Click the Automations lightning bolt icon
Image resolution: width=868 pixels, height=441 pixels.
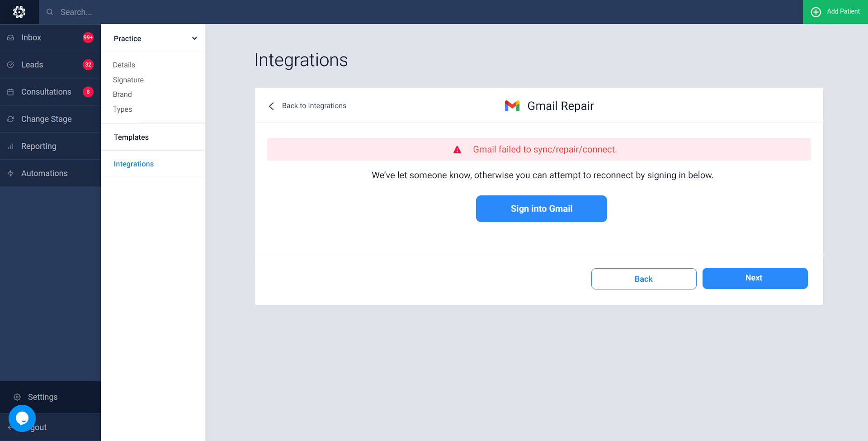pos(10,173)
